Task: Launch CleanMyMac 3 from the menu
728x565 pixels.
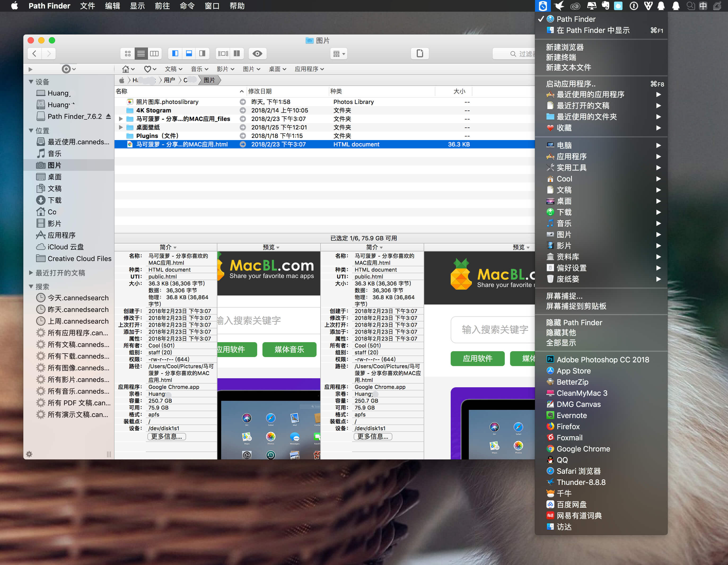Action: click(601, 393)
